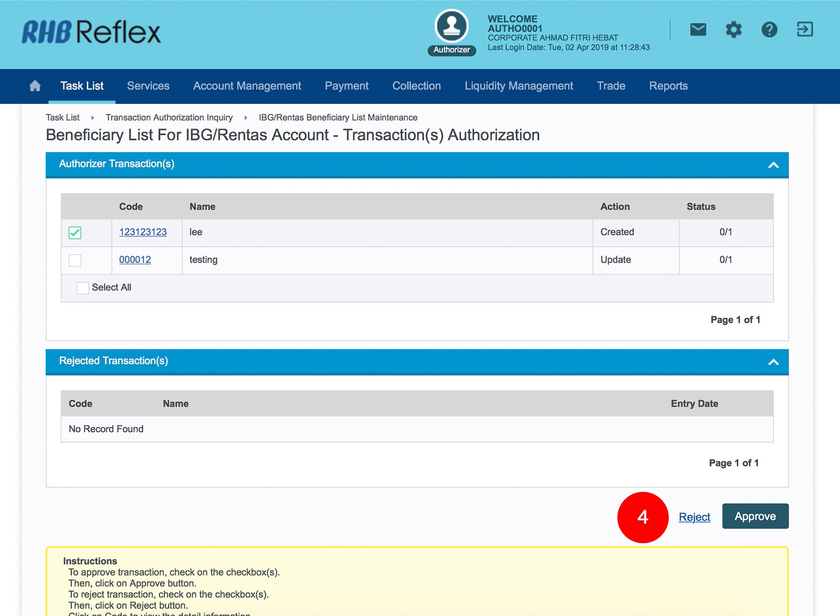Collapse the Rejected Transaction(s) panel
This screenshot has height=616, width=840.
coord(773,362)
